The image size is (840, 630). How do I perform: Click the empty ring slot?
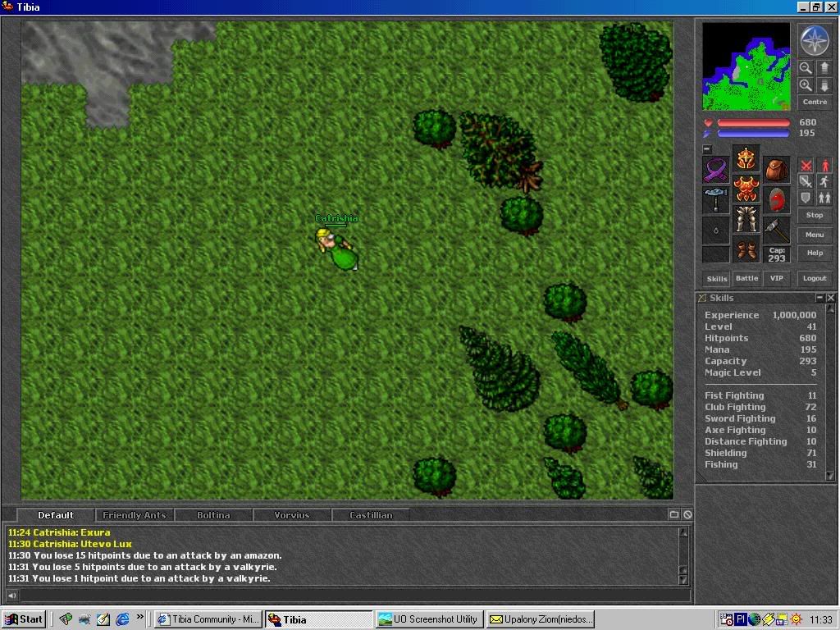pos(715,230)
